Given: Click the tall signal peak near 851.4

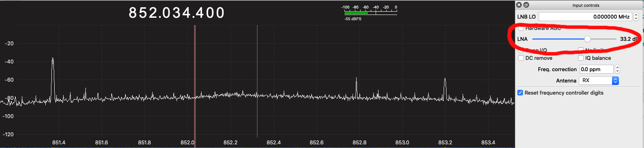Looking at the screenshot, I should (x=53, y=77).
